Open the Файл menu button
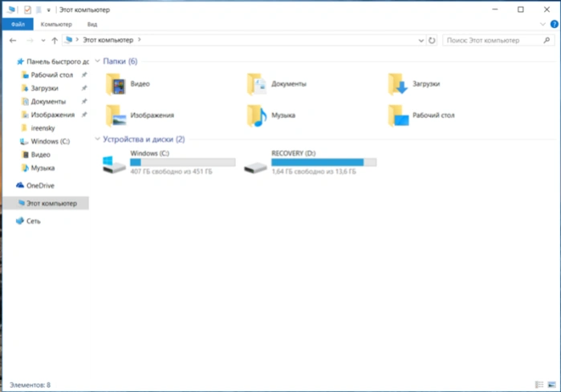 [18, 24]
